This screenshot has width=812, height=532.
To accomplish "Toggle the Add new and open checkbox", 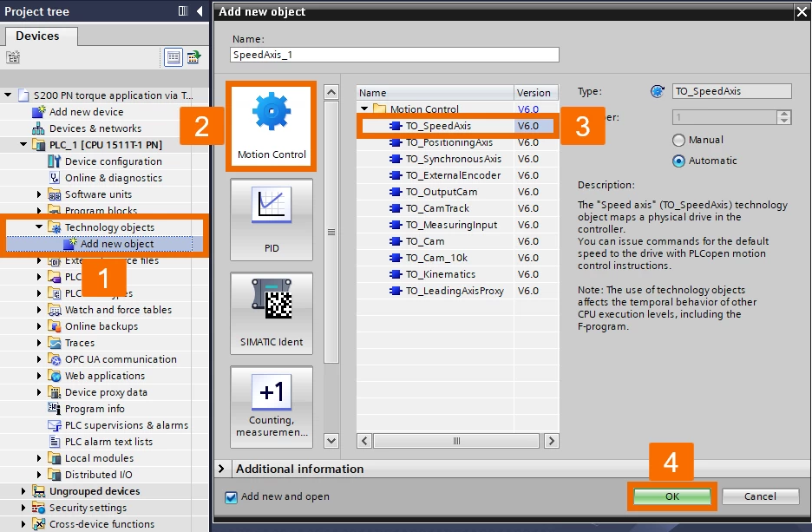I will [231, 497].
